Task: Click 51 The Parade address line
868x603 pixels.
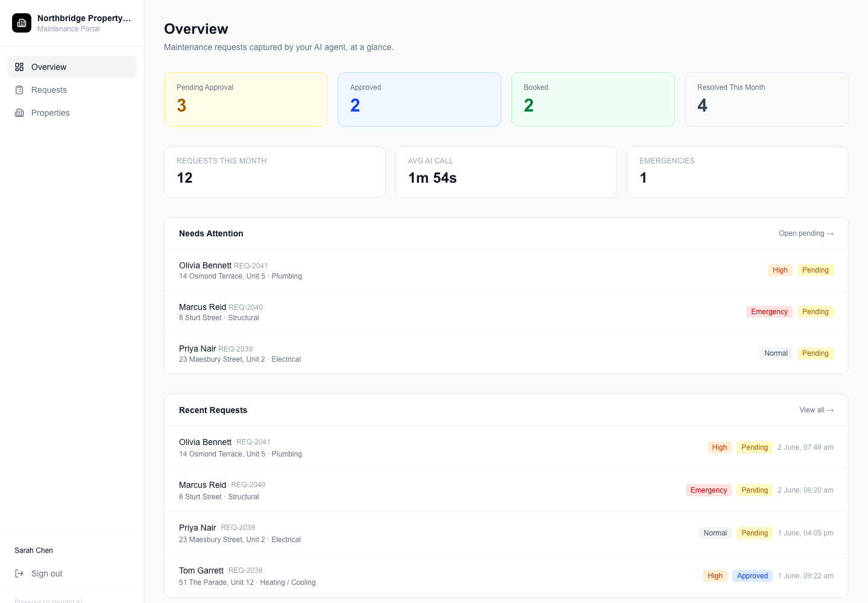Action: click(247, 582)
